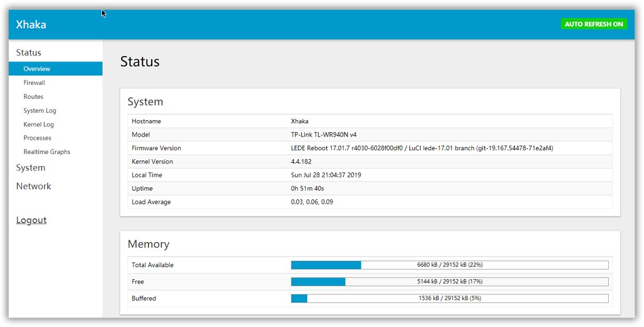Image resolution: width=644 pixels, height=327 pixels.
Task: View the System Log
Action: tap(40, 111)
